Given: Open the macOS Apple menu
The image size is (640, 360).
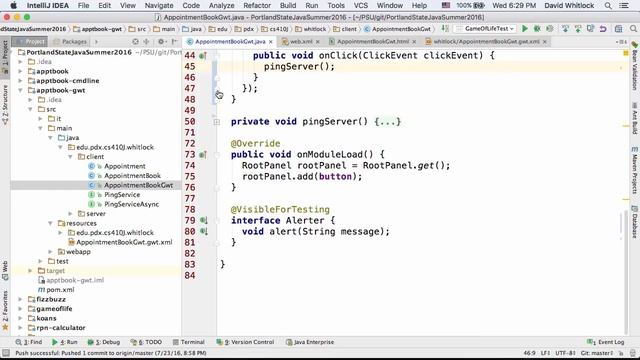Looking at the screenshot, I should click(13, 6).
